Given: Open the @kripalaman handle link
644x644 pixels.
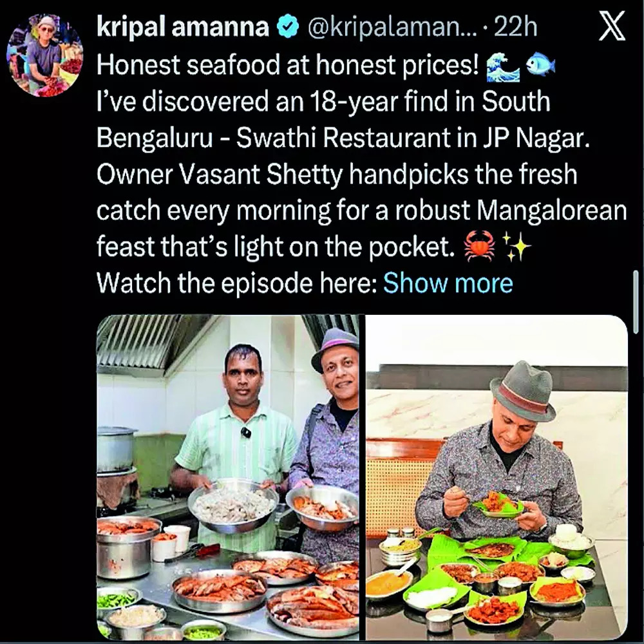Looking at the screenshot, I should tap(392, 28).
